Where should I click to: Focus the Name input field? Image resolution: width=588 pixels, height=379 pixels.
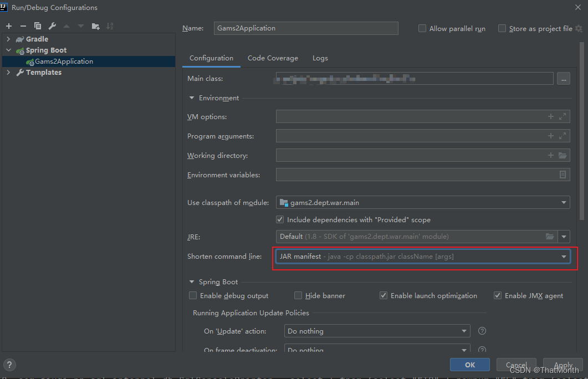click(306, 28)
